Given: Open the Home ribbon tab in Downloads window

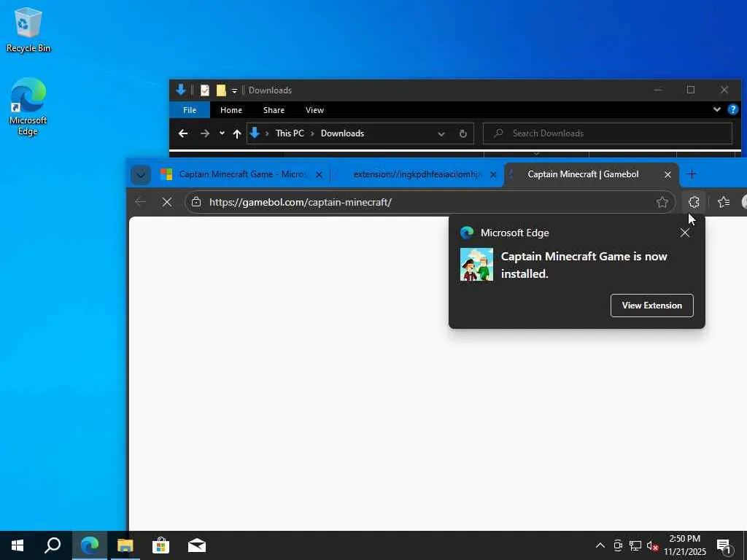Looking at the screenshot, I should [231, 110].
